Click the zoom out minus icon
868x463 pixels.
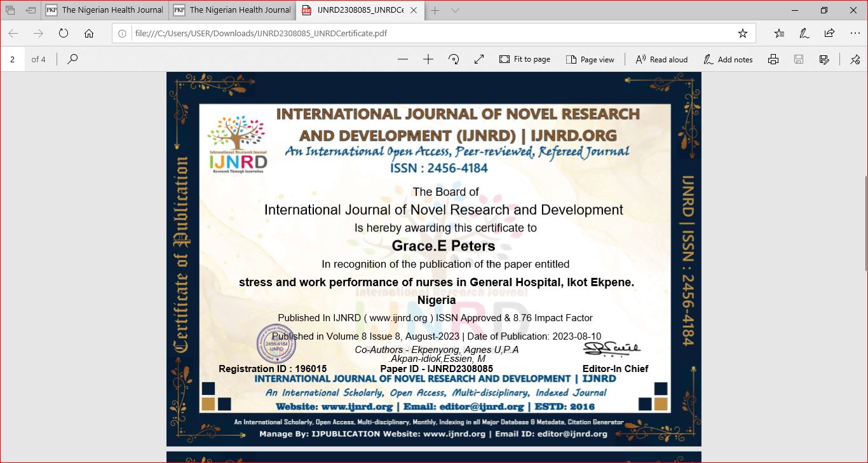pyautogui.click(x=403, y=59)
